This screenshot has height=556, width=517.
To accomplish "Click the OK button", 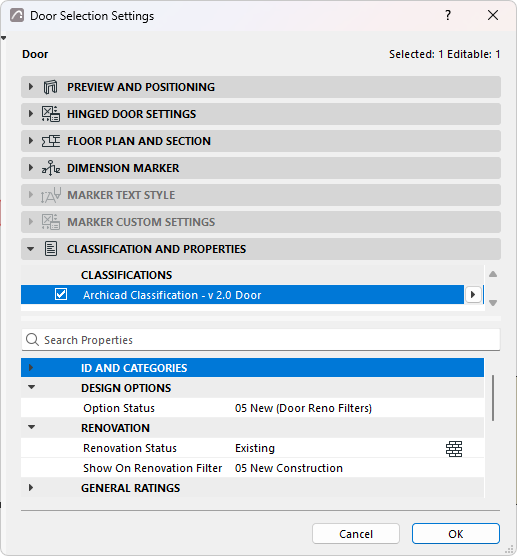I will tap(456, 534).
